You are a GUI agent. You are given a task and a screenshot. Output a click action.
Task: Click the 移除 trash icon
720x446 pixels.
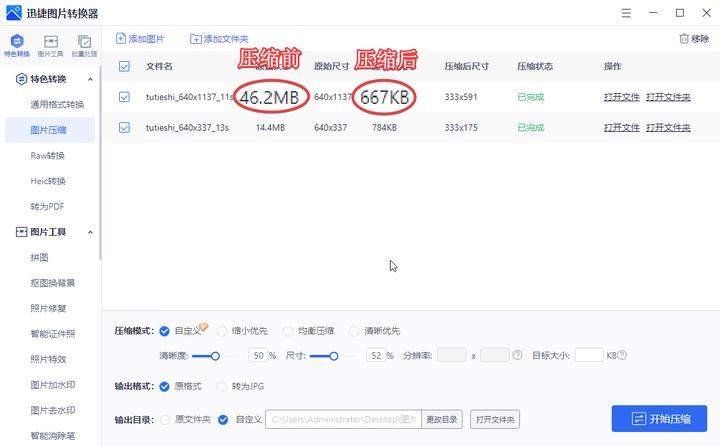(684, 39)
